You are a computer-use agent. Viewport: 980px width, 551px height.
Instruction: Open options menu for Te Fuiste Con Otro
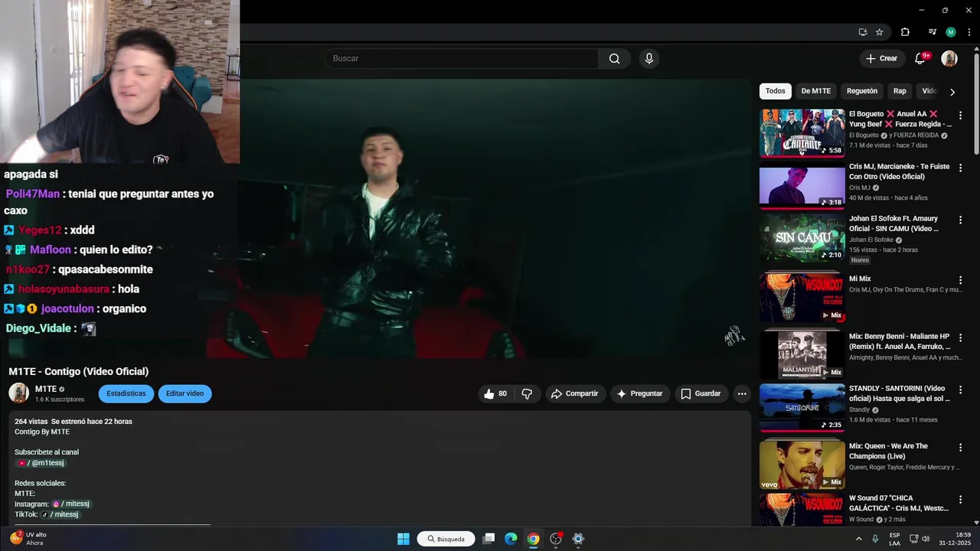pos(960,168)
